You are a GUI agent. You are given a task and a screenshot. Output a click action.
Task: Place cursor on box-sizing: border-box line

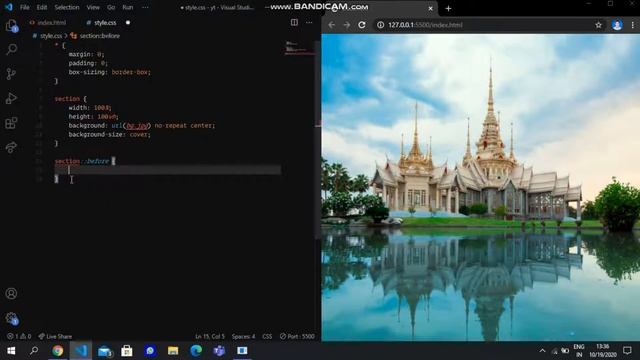109,72
